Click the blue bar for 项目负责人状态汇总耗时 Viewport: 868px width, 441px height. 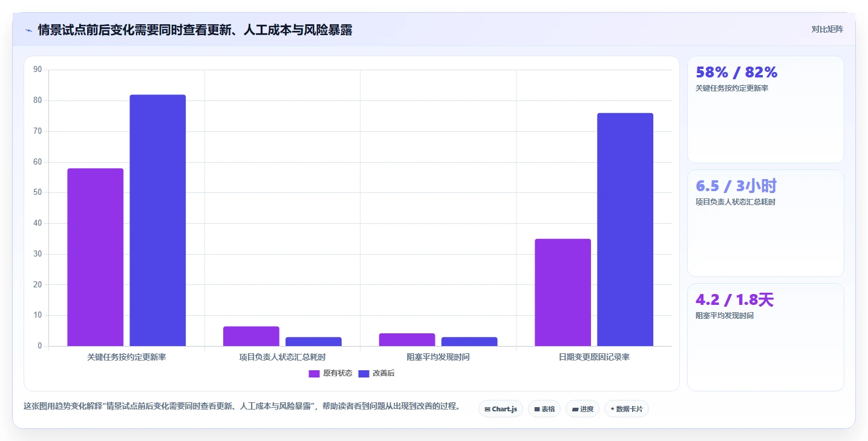click(x=313, y=342)
